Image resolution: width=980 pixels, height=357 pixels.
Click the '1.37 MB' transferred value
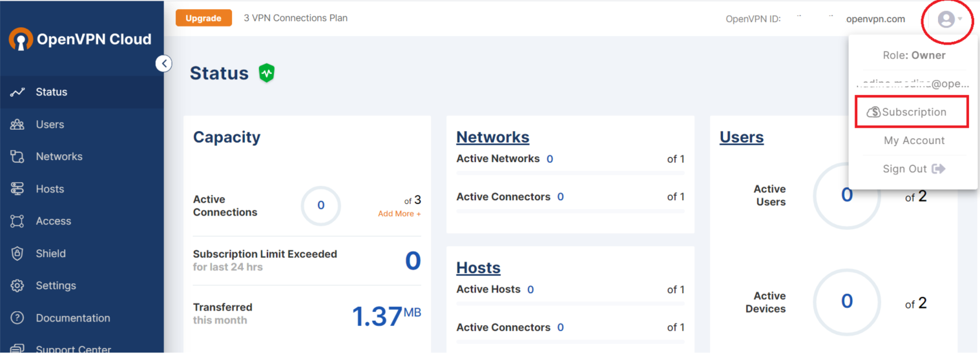tap(386, 316)
